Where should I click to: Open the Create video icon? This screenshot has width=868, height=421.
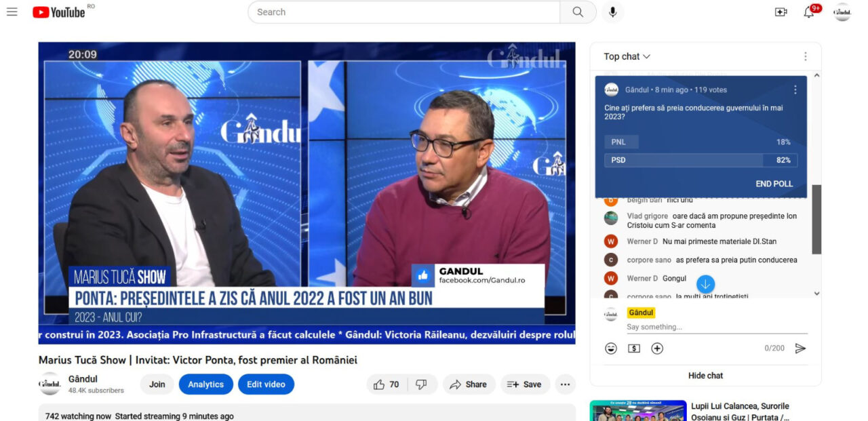coord(781,12)
